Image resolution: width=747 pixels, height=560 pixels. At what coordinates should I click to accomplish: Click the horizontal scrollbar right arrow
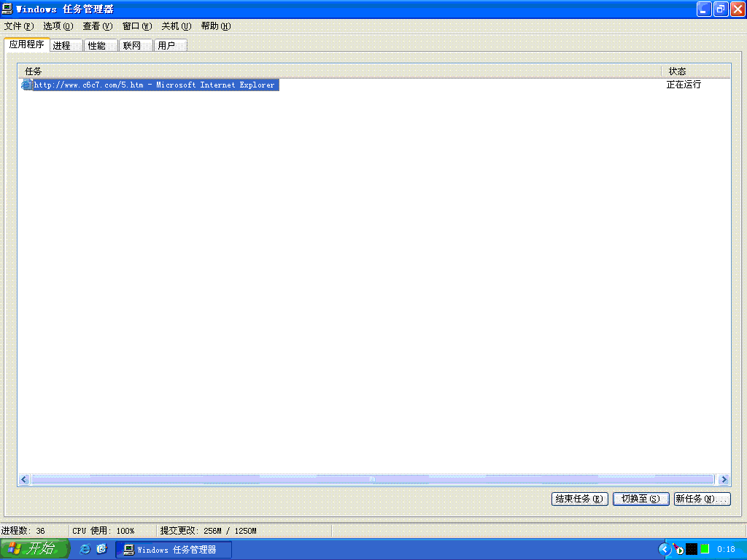click(724, 480)
